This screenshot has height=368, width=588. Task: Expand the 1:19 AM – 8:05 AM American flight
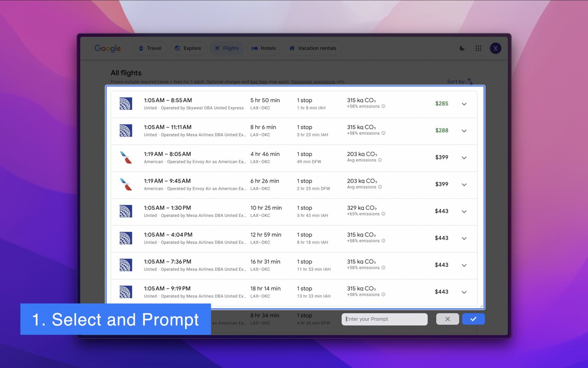464,158
